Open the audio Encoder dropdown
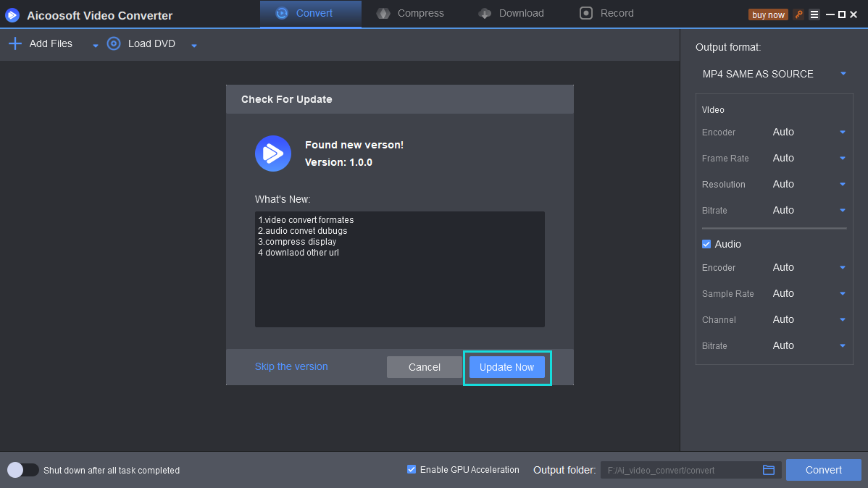868x488 pixels. click(x=809, y=267)
